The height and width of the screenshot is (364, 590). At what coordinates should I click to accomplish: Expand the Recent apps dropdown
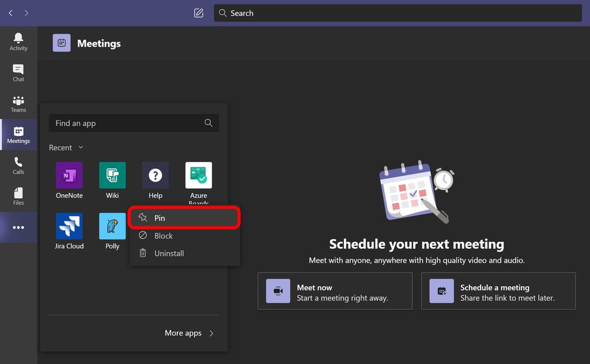[66, 147]
